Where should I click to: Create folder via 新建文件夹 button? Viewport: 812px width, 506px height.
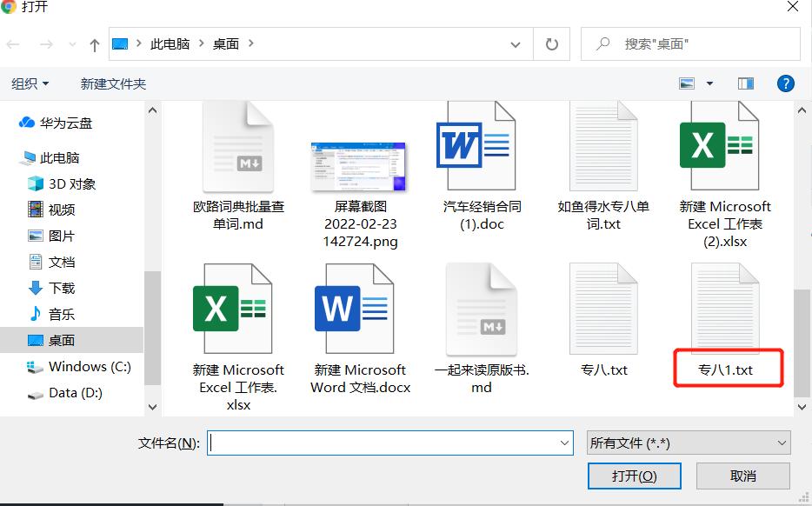pos(113,83)
